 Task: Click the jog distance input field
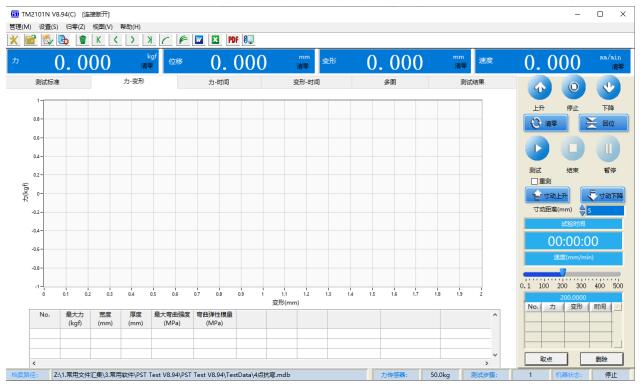click(x=605, y=210)
